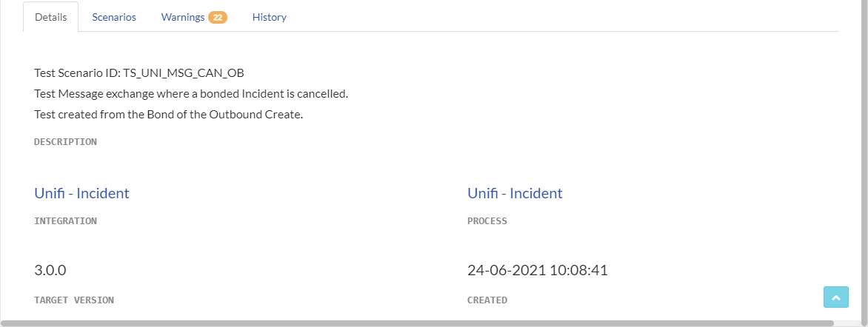Click the orange 22 warnings badge
This screenshot has width=868, height=327.
[217, 17]
